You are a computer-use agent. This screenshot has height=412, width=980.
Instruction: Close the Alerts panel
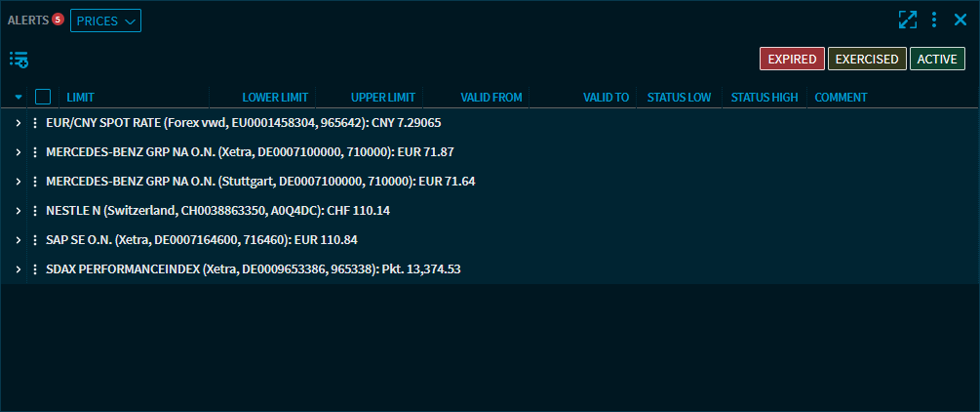960,20
